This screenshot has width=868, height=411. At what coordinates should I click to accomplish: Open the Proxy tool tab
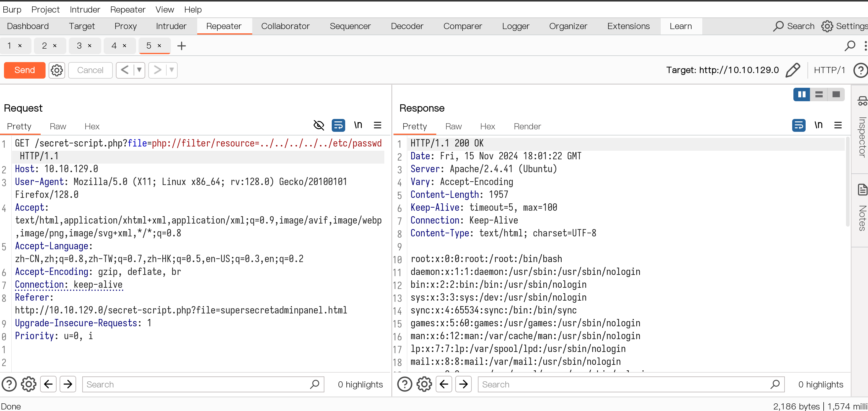125,26
